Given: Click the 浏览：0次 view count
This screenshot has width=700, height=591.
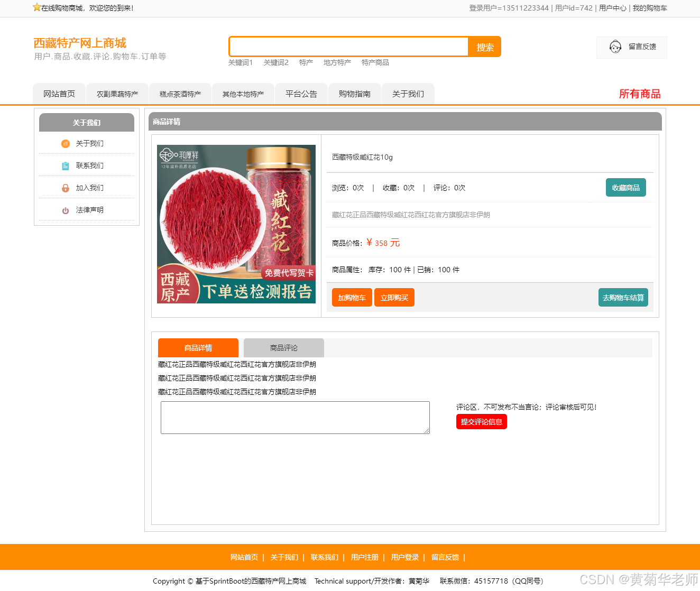Looking at the screenshot, I should tap(348, 188).
